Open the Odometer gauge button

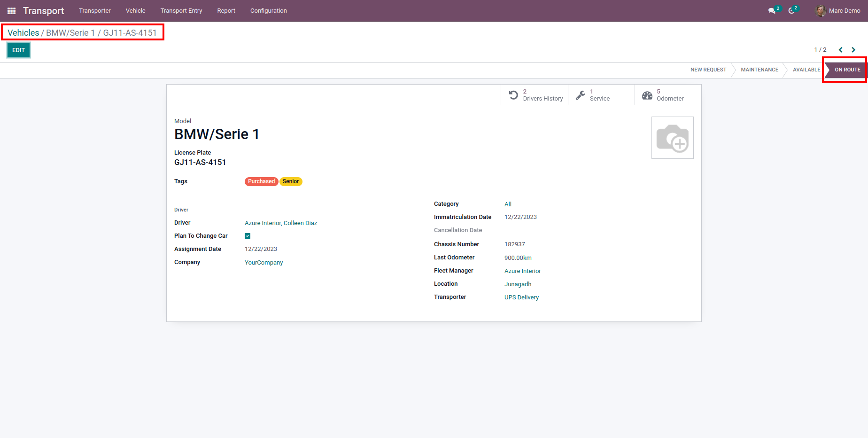click(668, 95)
